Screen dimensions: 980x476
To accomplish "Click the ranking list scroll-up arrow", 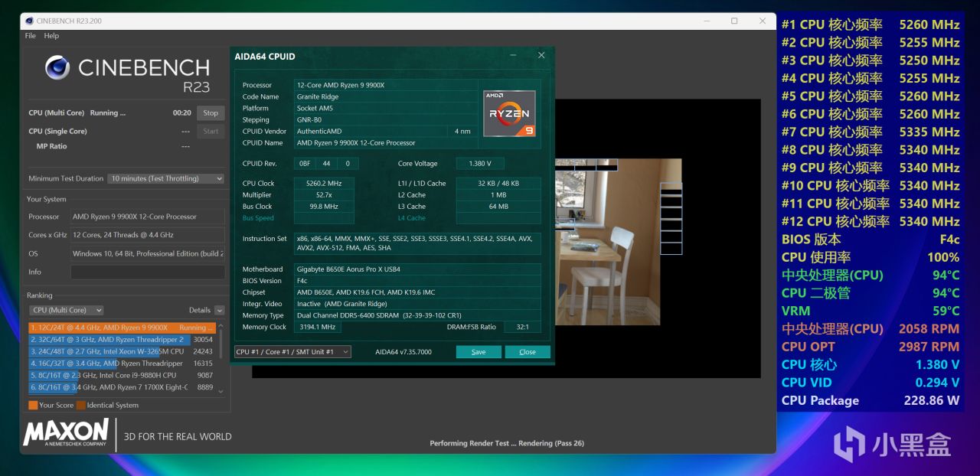I will pos(221,326).
